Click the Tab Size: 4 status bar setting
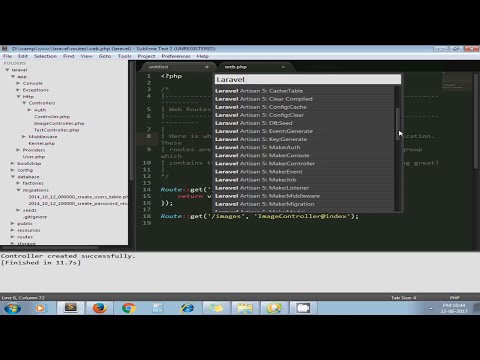This screenshot has height=360, width=480. click(403, 297)
